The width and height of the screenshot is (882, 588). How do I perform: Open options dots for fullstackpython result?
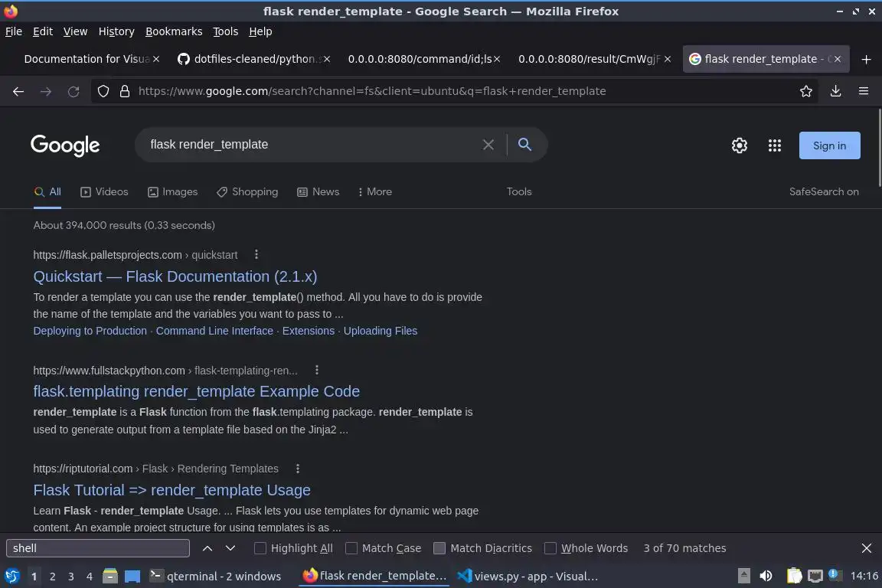click(317, 370)
